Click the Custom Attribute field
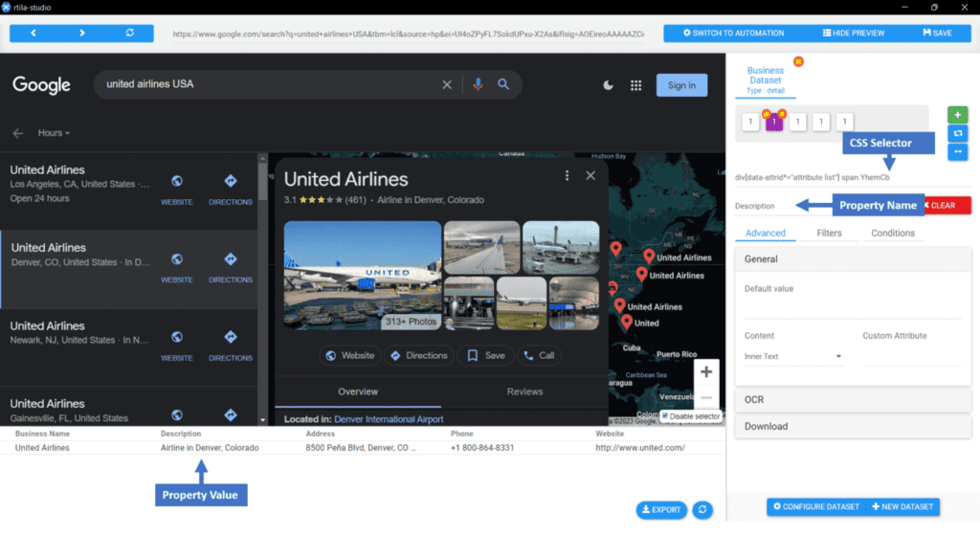 pyautogui.click(x=912, y=356)
